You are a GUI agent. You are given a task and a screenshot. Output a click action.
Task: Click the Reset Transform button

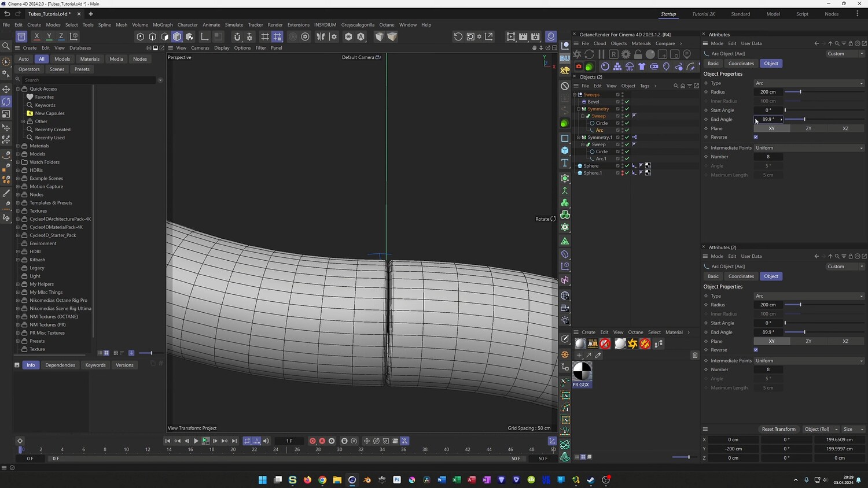pos(778,429)
